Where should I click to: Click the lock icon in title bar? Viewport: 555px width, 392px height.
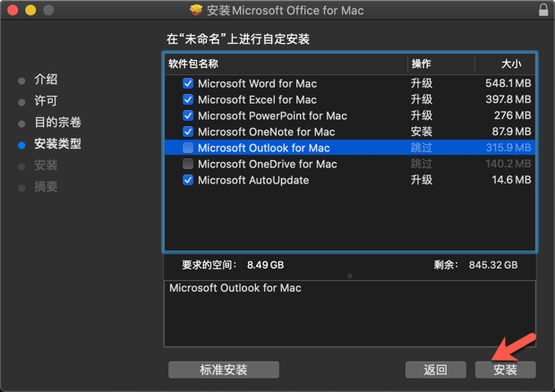(543, 11)
